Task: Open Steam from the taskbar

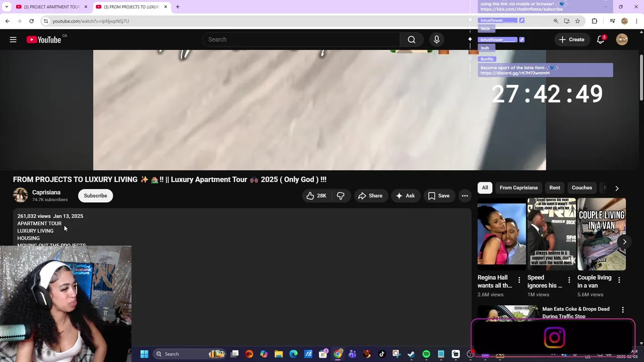Action: (x=411, y=354)
